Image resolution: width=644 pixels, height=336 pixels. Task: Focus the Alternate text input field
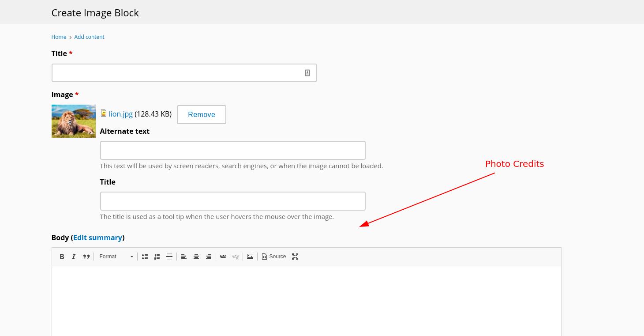click(233, 150)
